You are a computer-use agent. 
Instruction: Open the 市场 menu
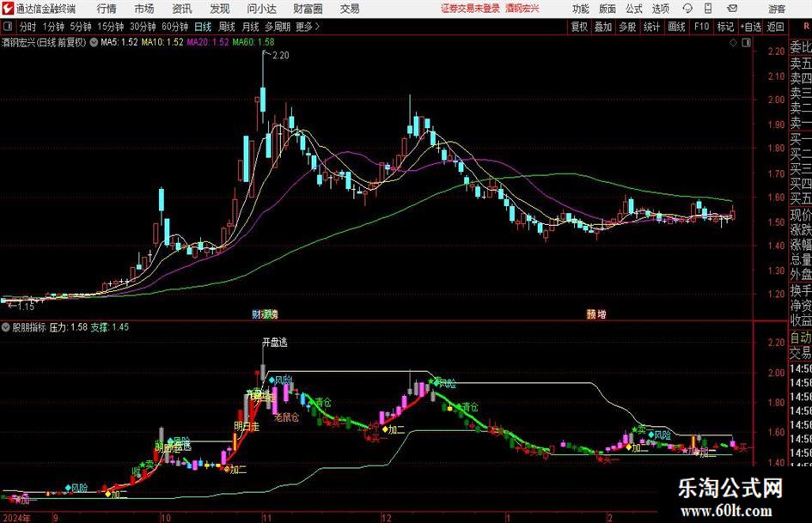tap(144, 9)
